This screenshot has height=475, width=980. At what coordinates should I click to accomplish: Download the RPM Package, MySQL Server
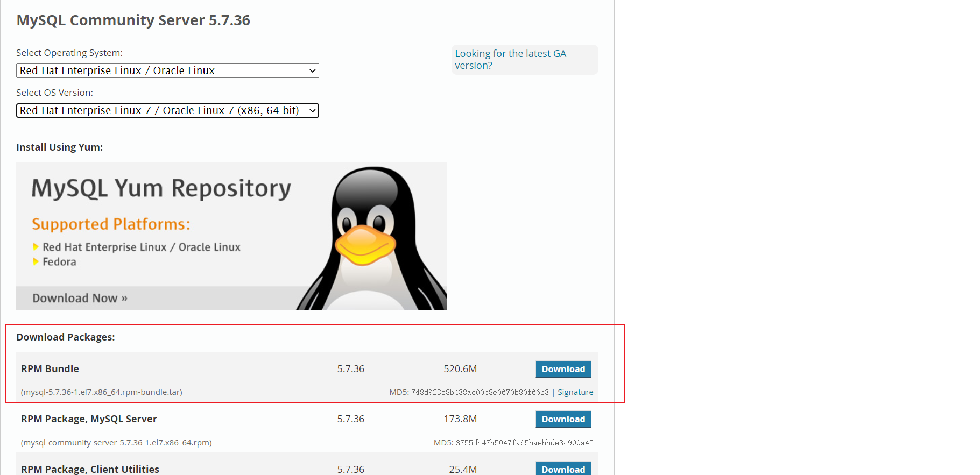[563, 419]
